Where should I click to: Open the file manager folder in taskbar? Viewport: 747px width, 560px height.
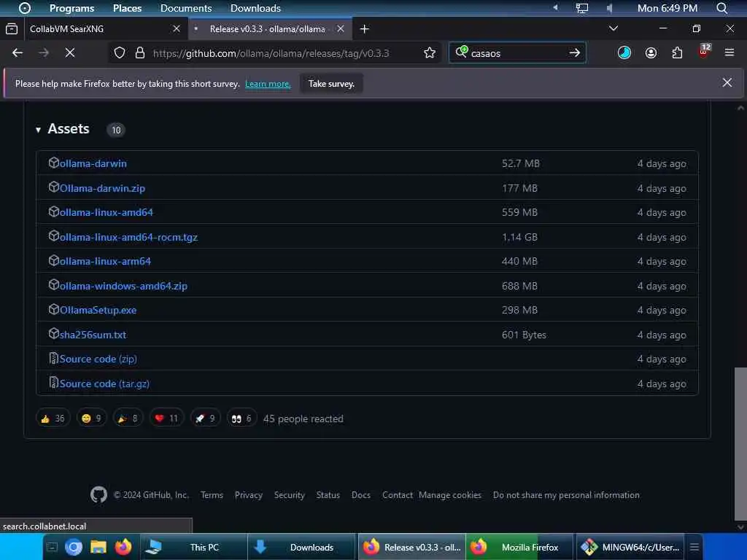[x=98, y=548]
